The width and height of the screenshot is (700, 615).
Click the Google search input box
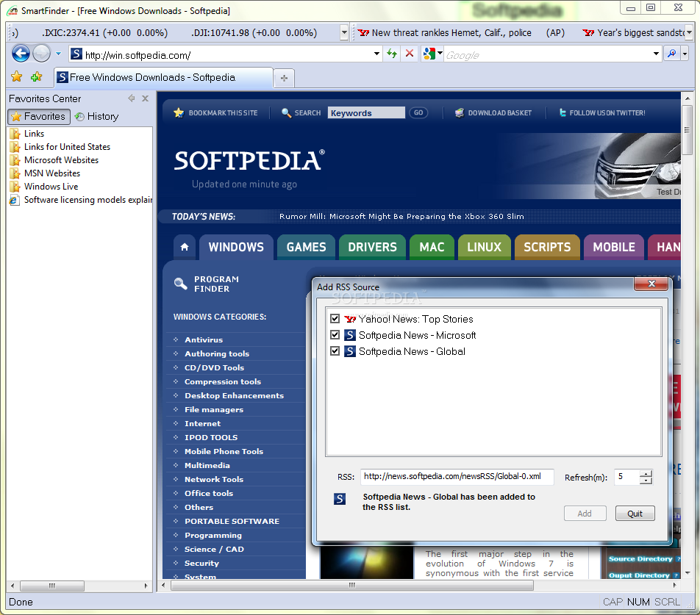pos(547,55)
